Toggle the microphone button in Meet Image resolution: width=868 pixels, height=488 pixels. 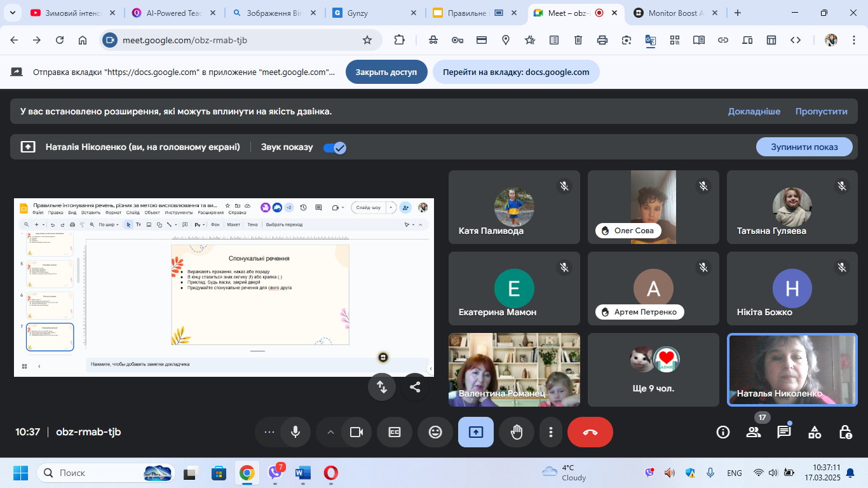click(x=295, y=432)
